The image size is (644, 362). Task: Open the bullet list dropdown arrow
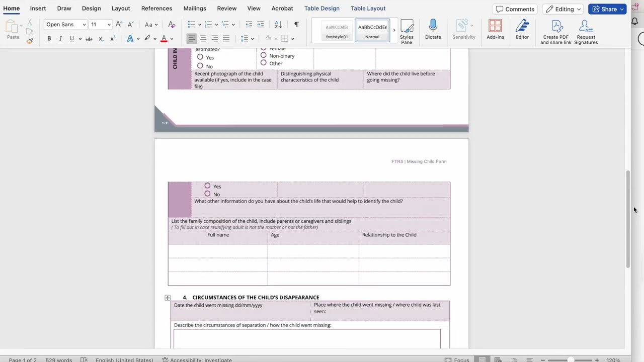coord(200,24)
